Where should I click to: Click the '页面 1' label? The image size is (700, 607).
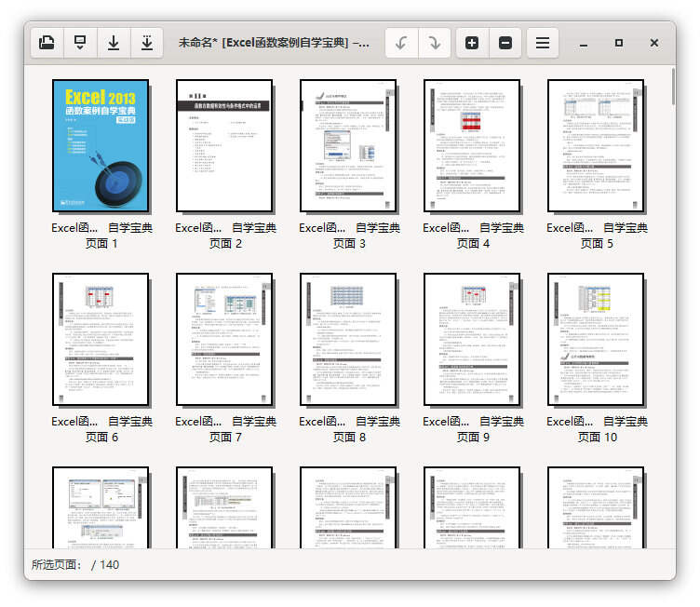pos(101,243)
